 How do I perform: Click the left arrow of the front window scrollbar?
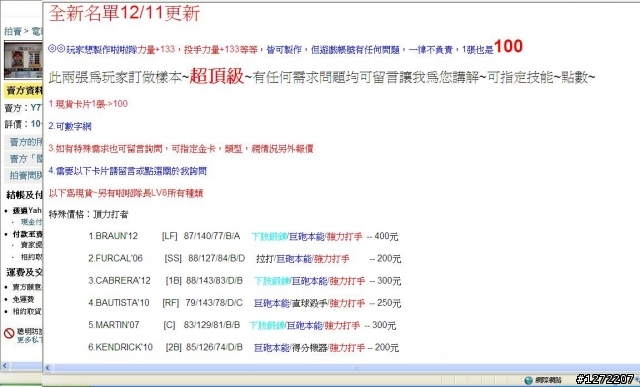pyautogui.click(x=48, y=368)
